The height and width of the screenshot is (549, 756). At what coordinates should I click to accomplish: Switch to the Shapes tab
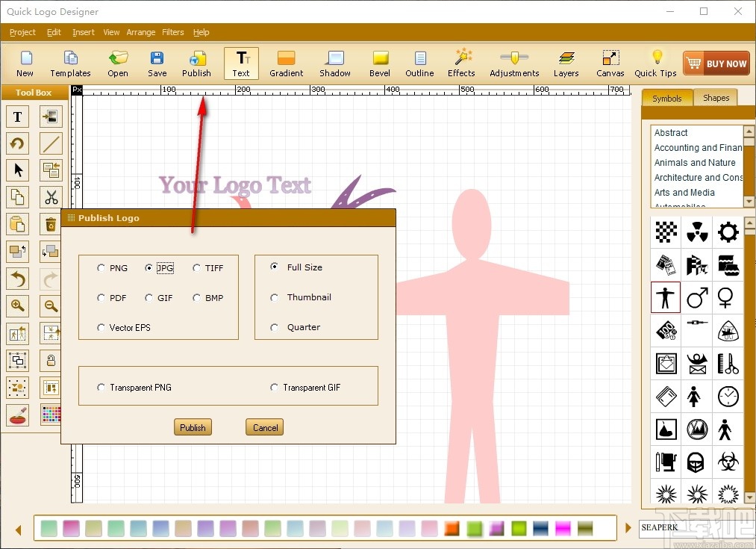[x=716, y=98]
